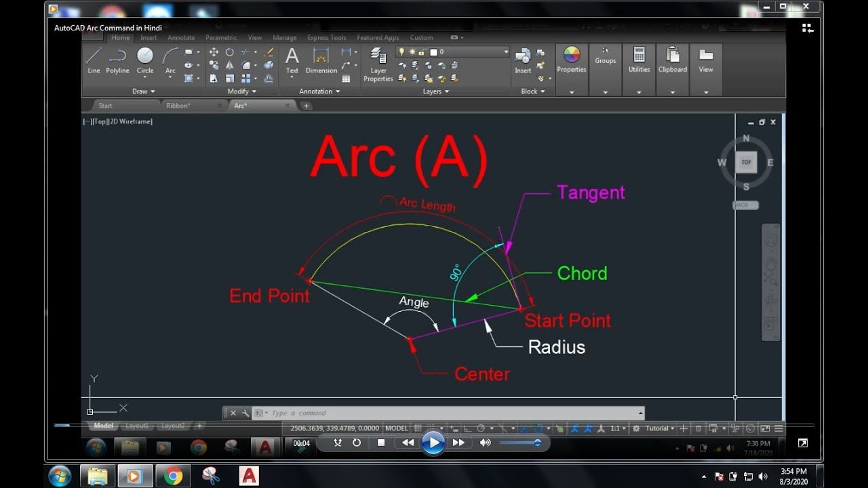The image size is (868, 488).
Task: Click the Clipboard icon in ribbon
Action: 673,54
